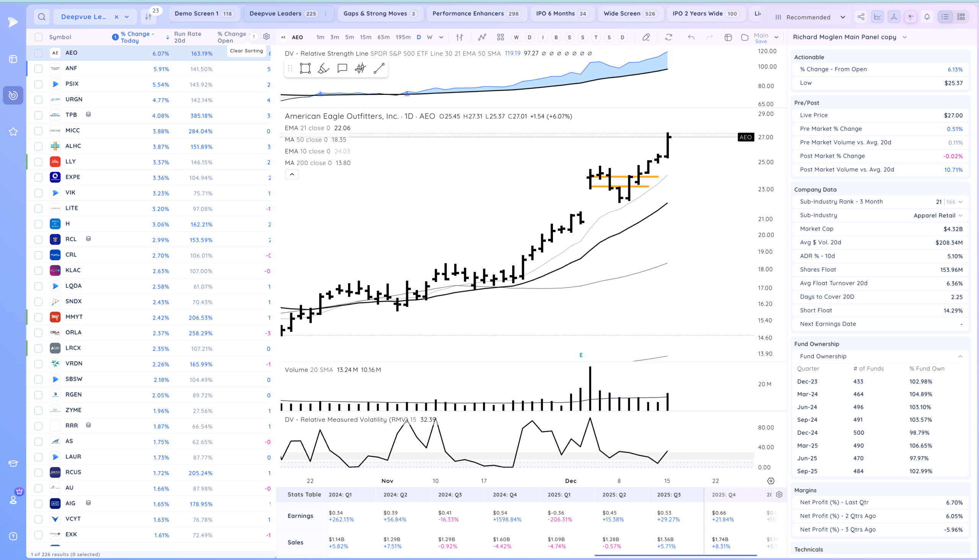Click the undo arrow in chart toolbar
Screen dimensions: 979x560
pyautogui.click(x=691, y=37)
